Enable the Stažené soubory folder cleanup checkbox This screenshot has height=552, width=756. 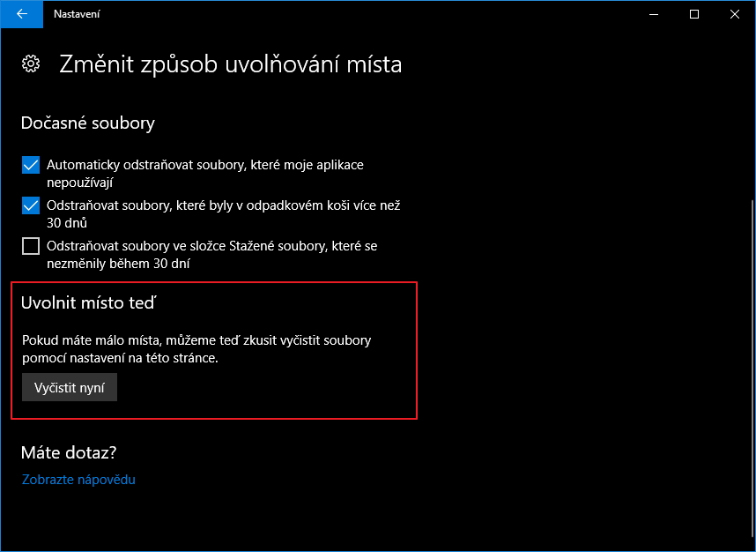pos(31,246)
